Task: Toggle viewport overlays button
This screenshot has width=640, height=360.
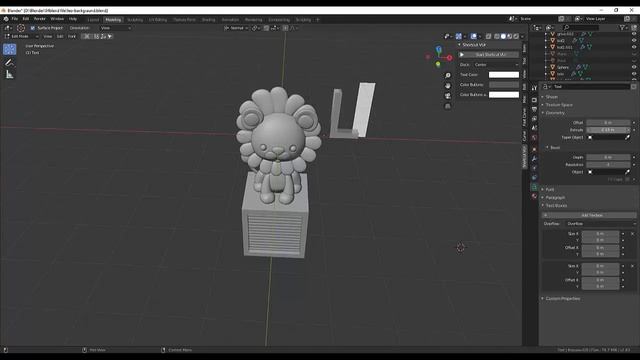Action: pos(473,36)
